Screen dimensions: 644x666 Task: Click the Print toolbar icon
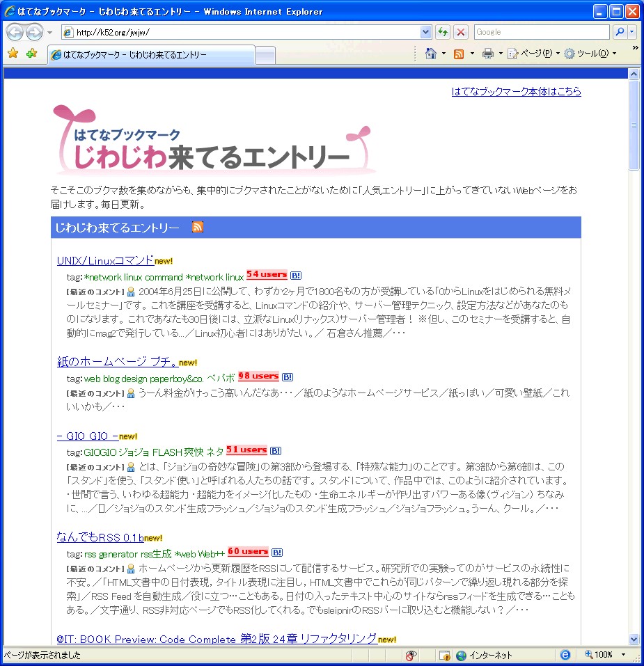pyautogui.click(x=487, y=54)
